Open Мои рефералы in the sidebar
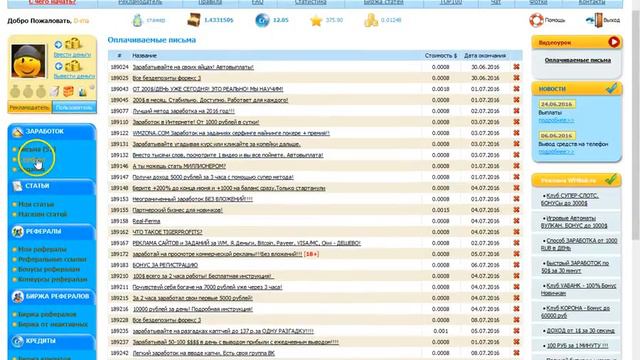 pos(42,249)
